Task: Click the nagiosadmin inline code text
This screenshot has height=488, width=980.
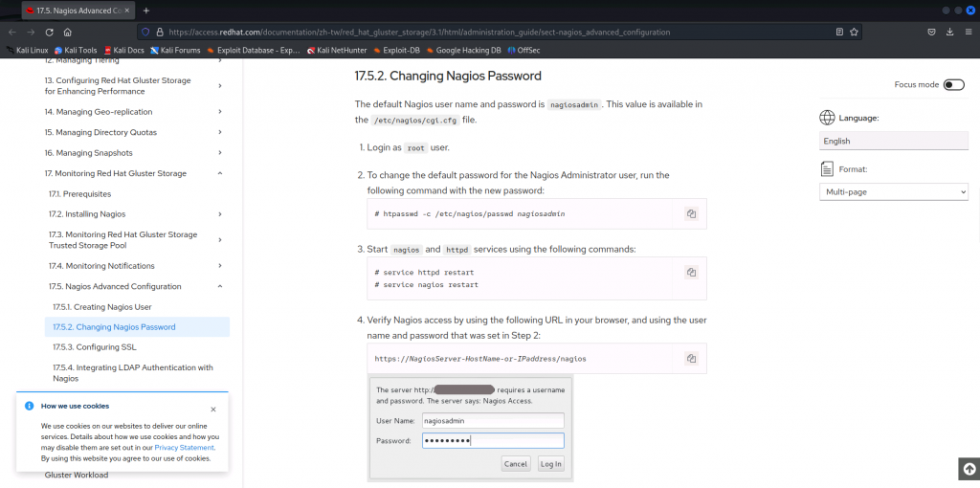Action: (574, 105)
